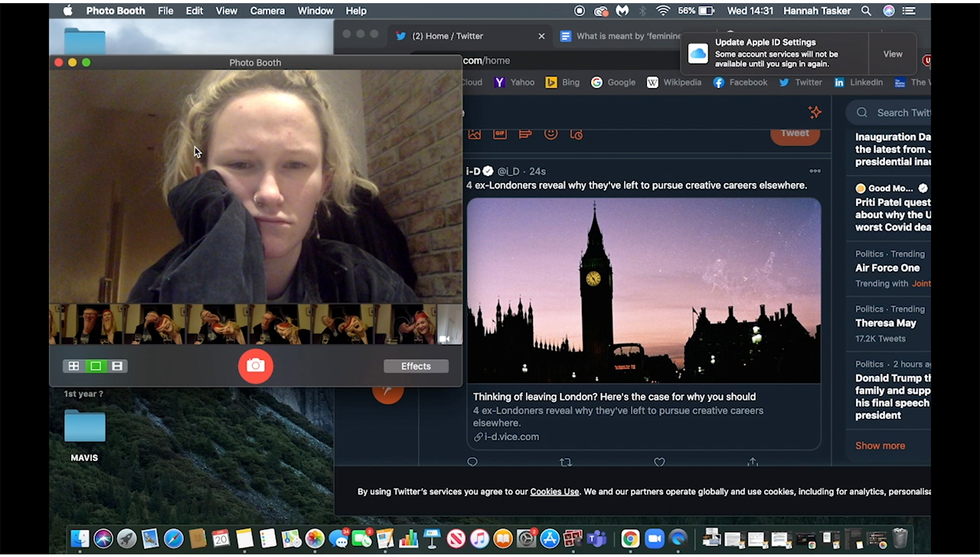
Task: Share the i-D tweet
Action: point(753,462)
